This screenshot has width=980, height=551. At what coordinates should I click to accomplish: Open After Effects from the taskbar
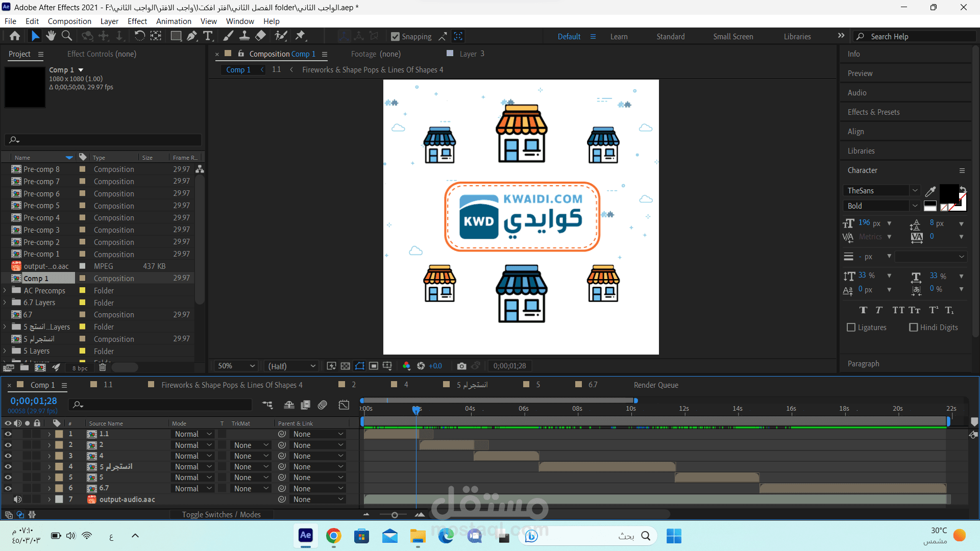click(305, 535)
